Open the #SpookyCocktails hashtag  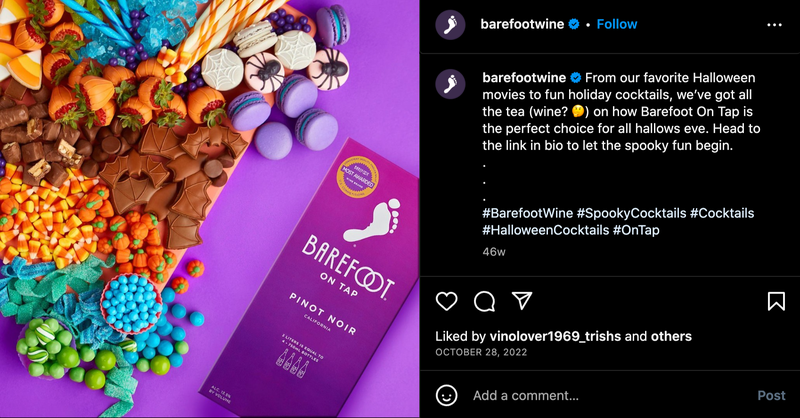coord(631,213)
